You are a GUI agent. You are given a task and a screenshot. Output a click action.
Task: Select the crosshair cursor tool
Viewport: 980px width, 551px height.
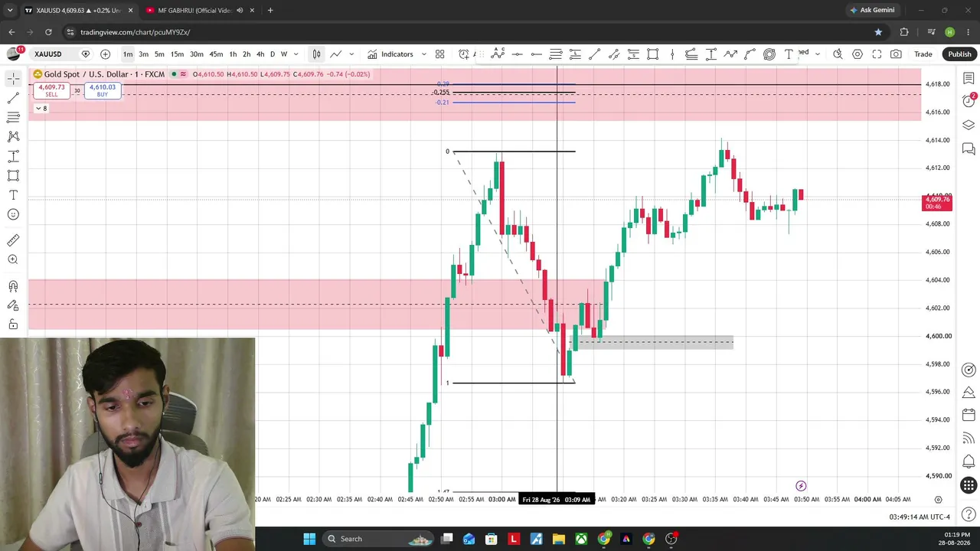point(13,79)
